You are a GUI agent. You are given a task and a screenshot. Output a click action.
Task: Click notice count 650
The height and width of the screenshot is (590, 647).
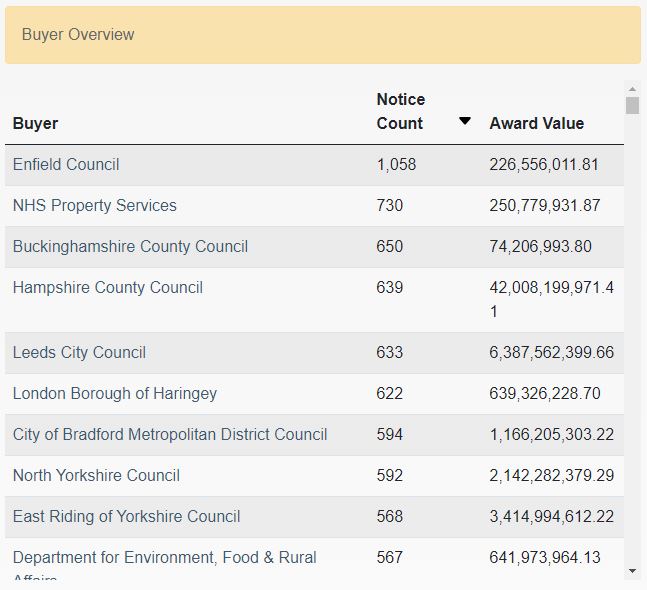pyautogui.click(x=390, y=246)
